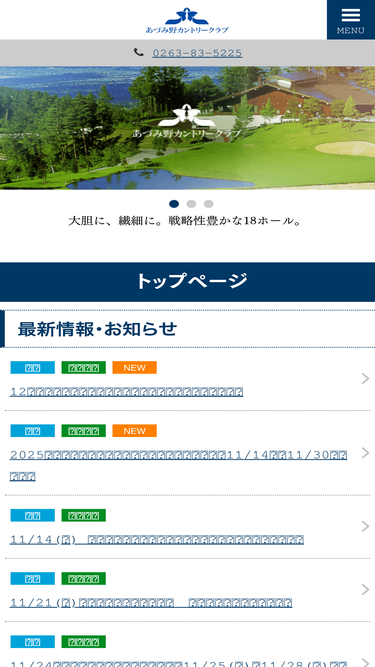Click the Azumino Country Club header logo
This screenshot has height=667, width=375.
tap(187, 20)
